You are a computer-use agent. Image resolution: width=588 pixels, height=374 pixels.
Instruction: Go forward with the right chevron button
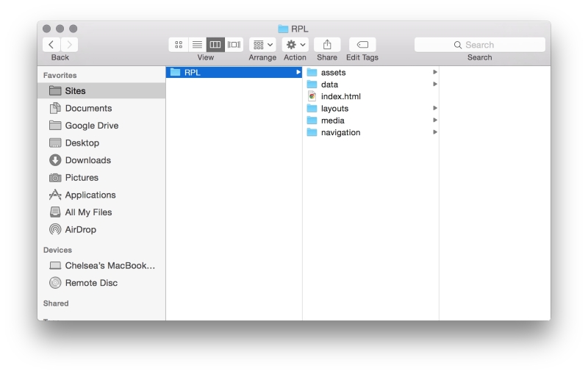(69, 45)
